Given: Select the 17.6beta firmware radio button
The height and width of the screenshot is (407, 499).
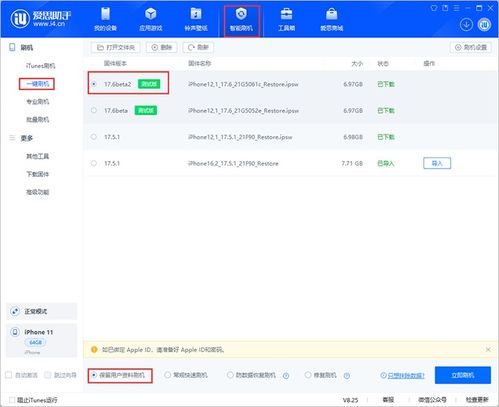Looking at the screenshot, I should tap(94, 110).
